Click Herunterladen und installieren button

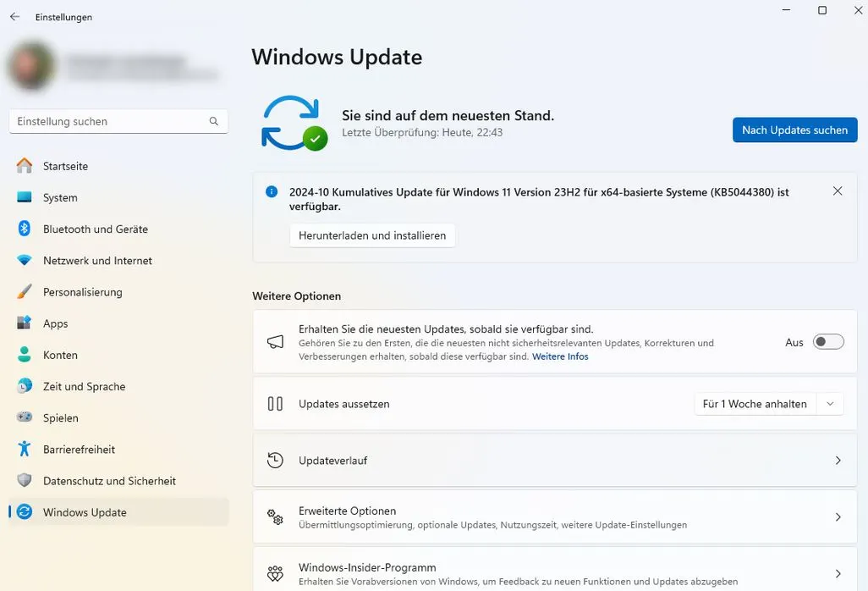coord(372,235)
